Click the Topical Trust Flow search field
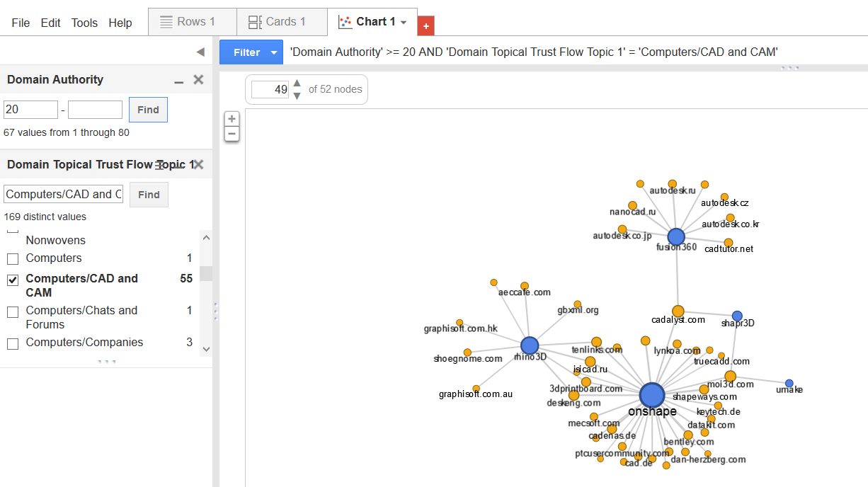Viewport: 868px width, 487px height. (63, 194)
